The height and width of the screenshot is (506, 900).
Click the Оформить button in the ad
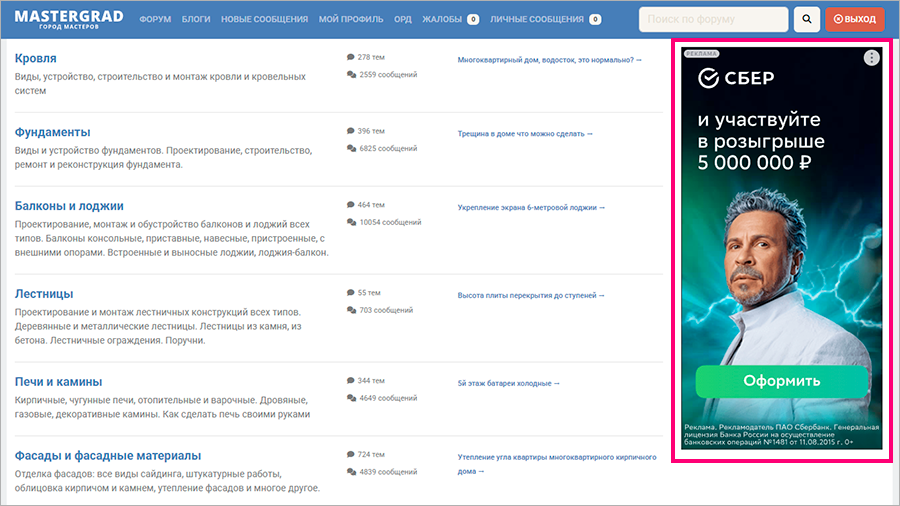tap(782, 381)
